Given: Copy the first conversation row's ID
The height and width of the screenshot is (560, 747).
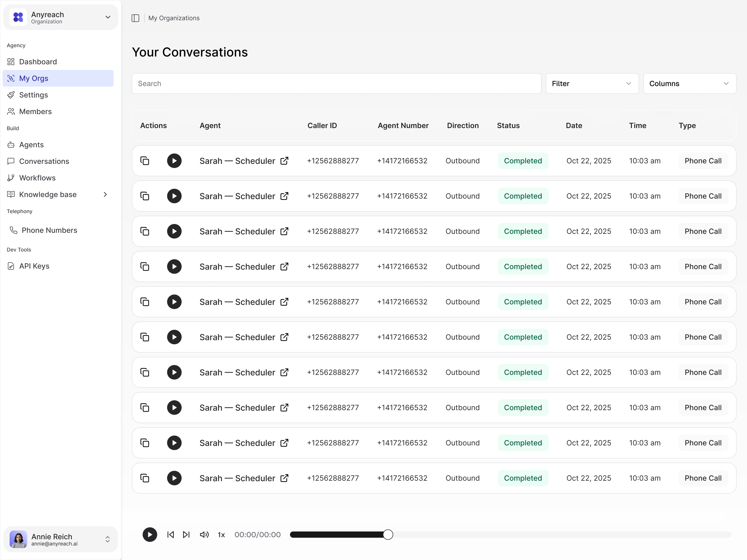Looking at the screenshot, I should pyautogui.click(x=145, y=161).
